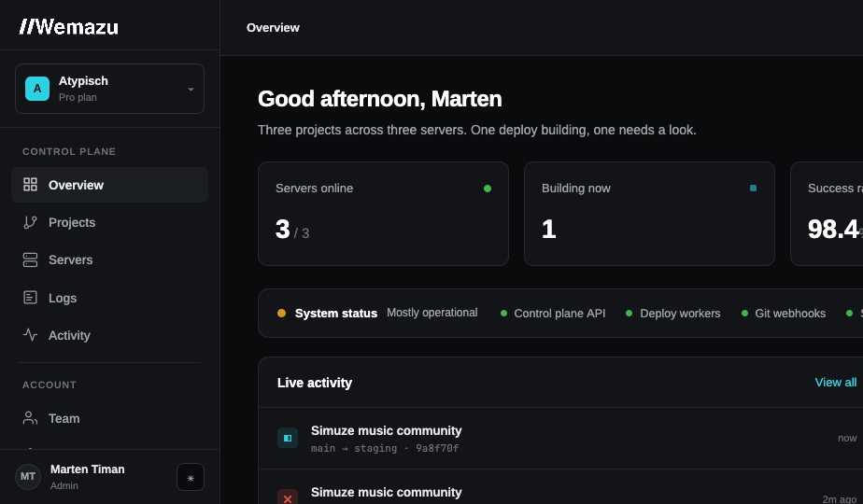Open the Building now stat card

(649, 214)
